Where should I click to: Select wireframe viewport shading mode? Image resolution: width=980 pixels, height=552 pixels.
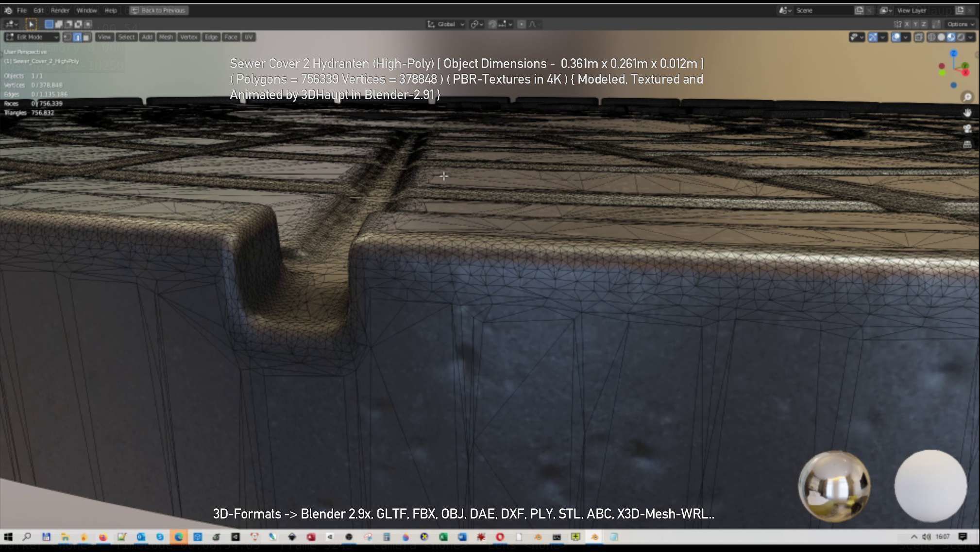coord(931,37)
